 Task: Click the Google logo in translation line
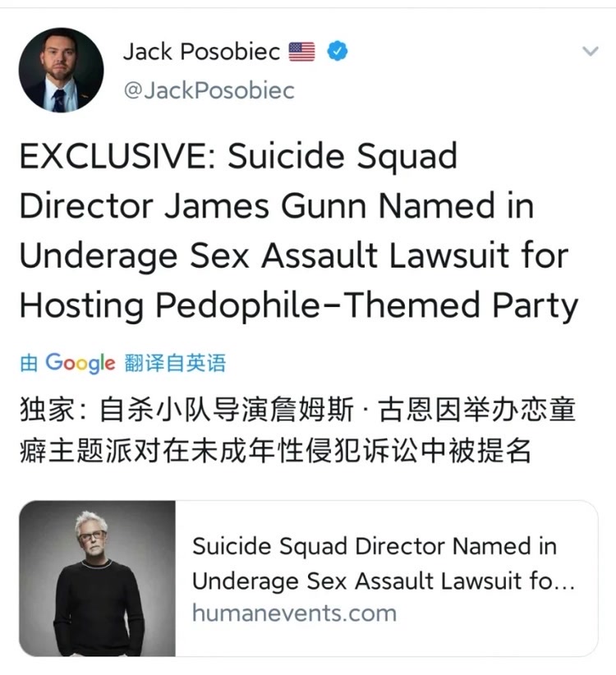[x=80, y=363]
